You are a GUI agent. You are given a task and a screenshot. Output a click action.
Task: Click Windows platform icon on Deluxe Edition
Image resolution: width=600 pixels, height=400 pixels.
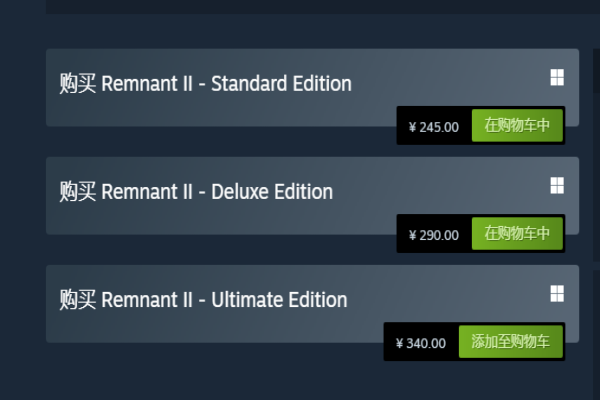point(557,185)
